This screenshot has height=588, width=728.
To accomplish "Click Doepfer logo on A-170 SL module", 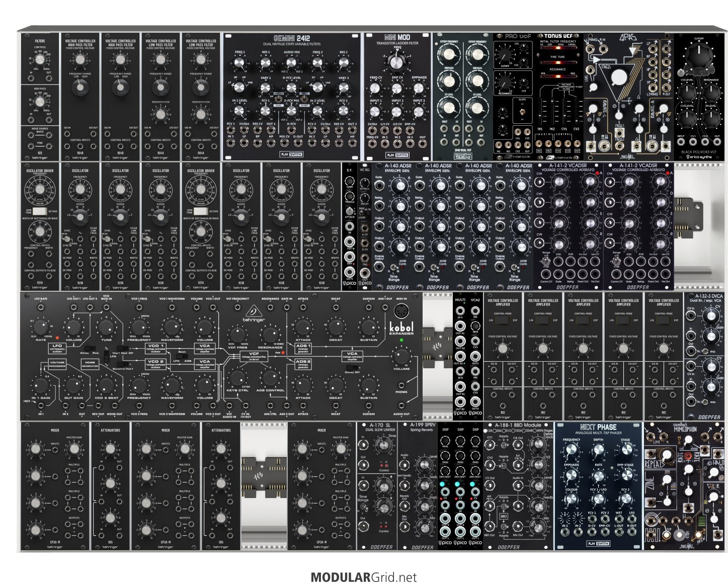I will point(382,547).
